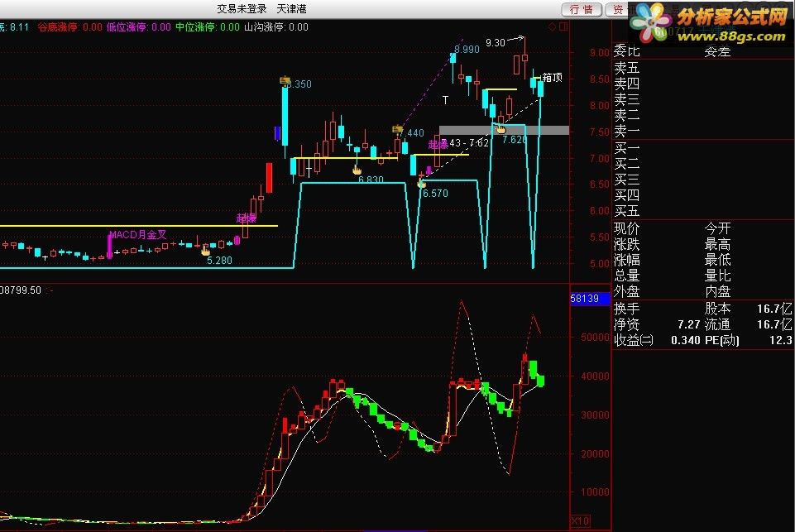The height and width of the screenshot is (532, 795).
Task: Select the 买五 order row
Action: point(703,211)
